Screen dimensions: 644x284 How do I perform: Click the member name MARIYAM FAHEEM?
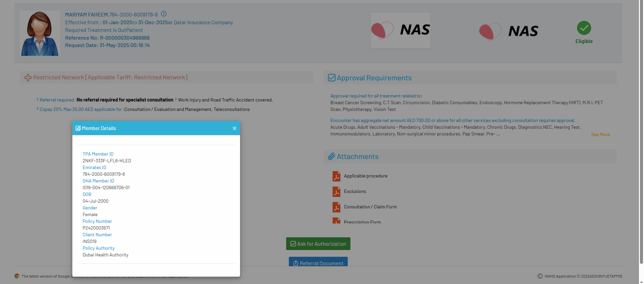point(87,15)
